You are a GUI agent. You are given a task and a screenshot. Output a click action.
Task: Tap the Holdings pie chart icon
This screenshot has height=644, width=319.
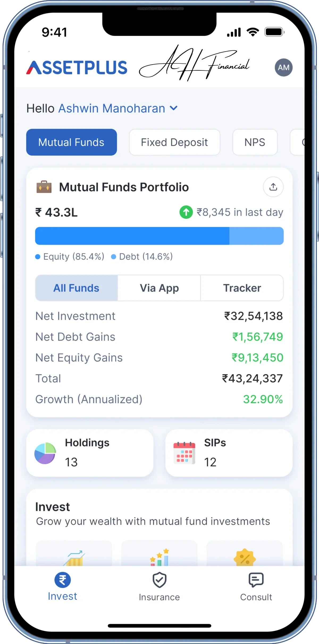(x=45, y=453)
